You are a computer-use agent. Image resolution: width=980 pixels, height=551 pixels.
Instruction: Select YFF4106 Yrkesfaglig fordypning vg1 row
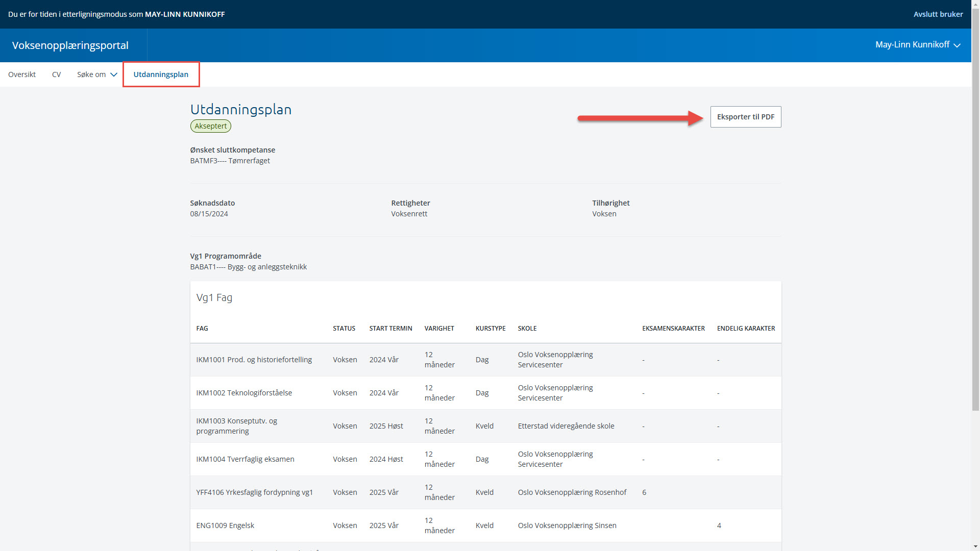click(254, 492)
